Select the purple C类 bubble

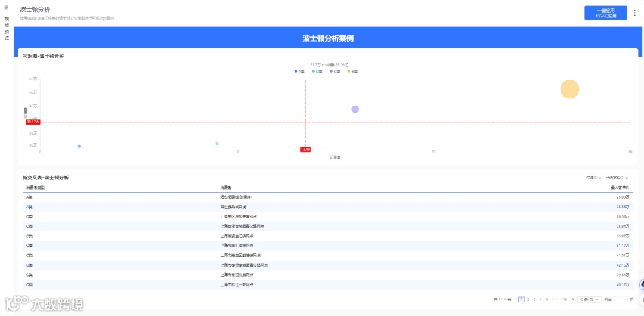355,109
